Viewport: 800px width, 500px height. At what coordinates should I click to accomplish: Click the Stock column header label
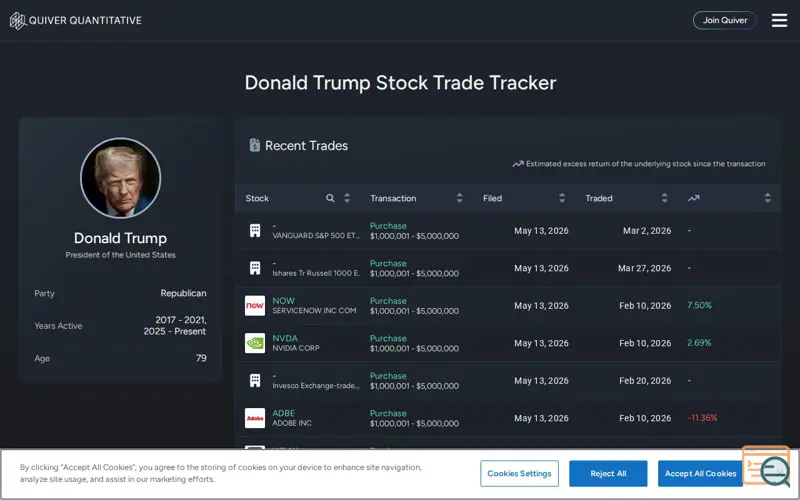257,198
